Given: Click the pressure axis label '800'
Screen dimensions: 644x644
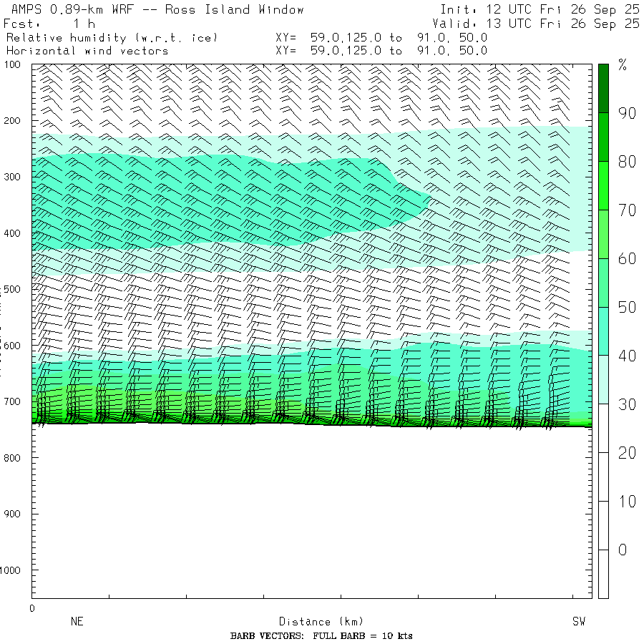Looking at the screenshot, I should (x=12, y=457).
